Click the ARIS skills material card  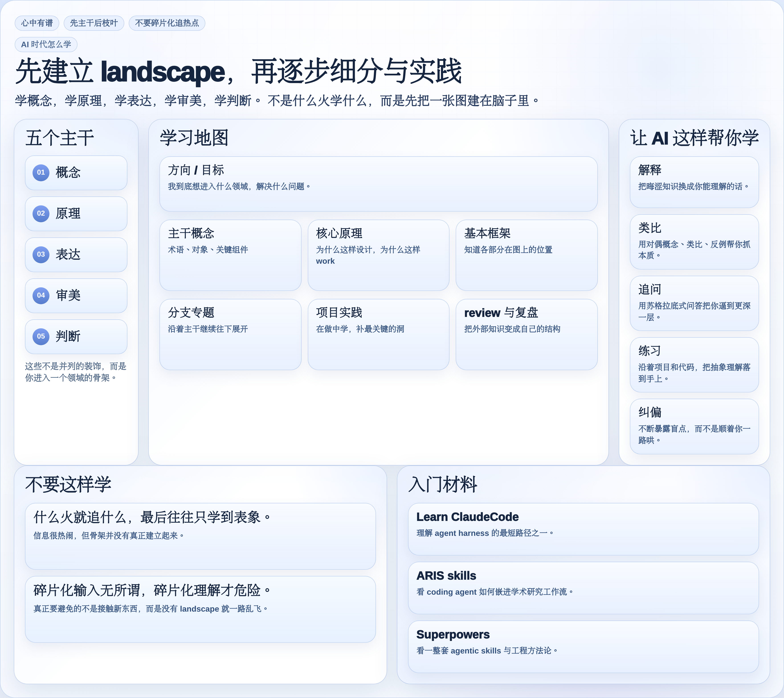[583, 588]
